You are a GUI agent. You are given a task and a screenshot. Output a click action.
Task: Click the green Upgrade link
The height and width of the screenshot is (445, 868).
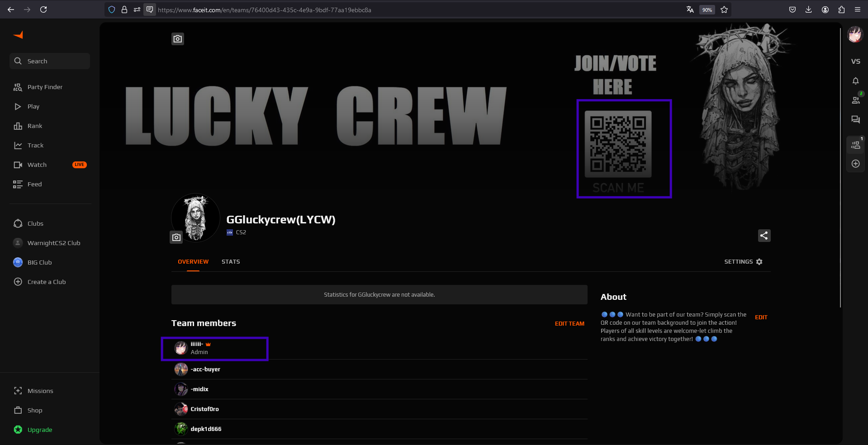pos(40,430)
